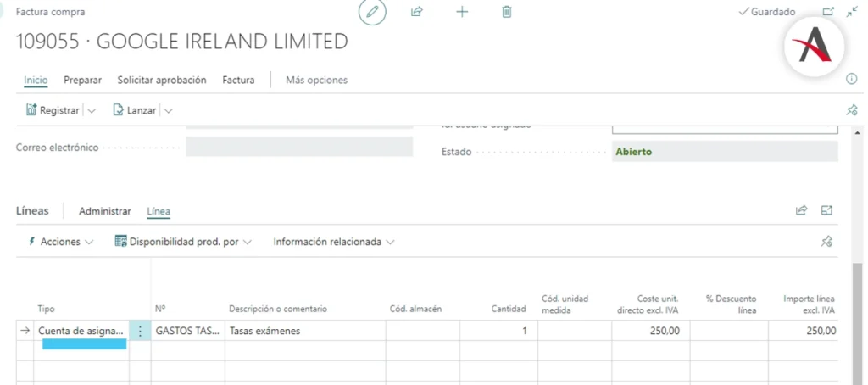Open the Acciones dropdown menu
This screenshot has height=385, width=868.
[x=60, y=242]
